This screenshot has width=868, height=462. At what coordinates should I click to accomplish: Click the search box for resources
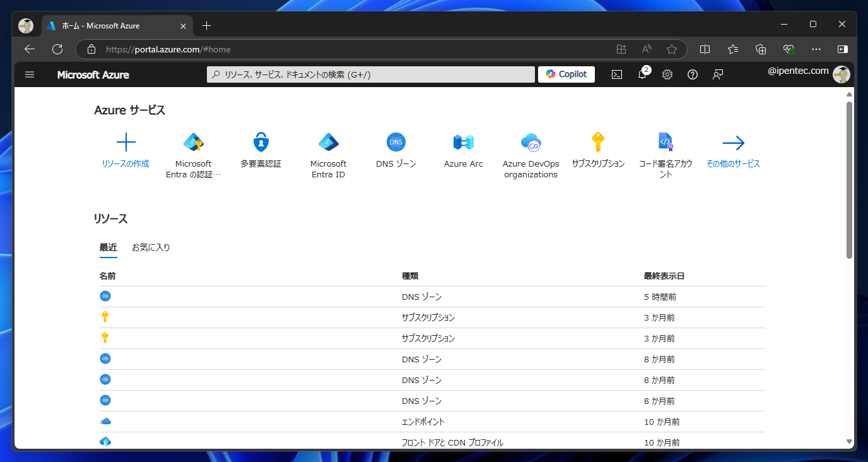370,74
